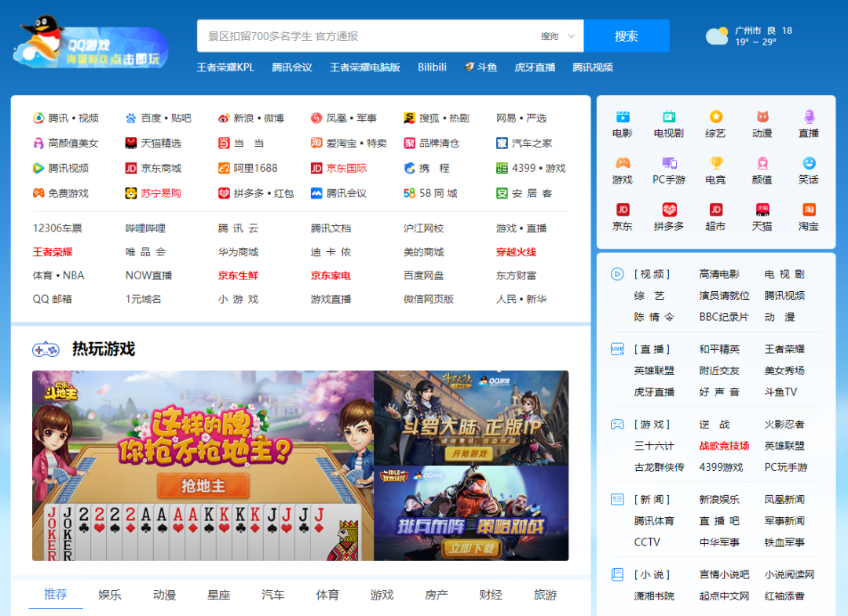Open the 拼多多 shortcut icon

(669, 210)
